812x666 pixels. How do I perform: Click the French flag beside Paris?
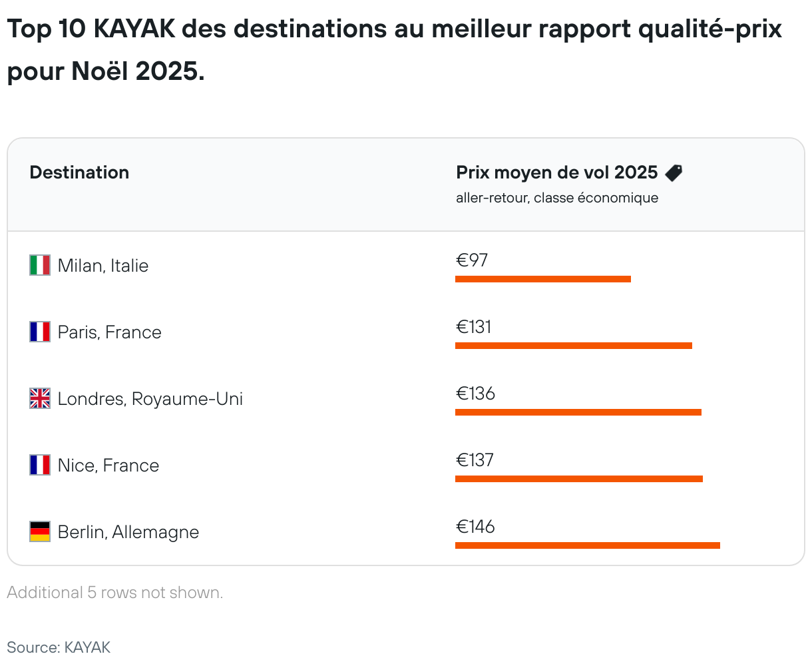coord(40,332)
